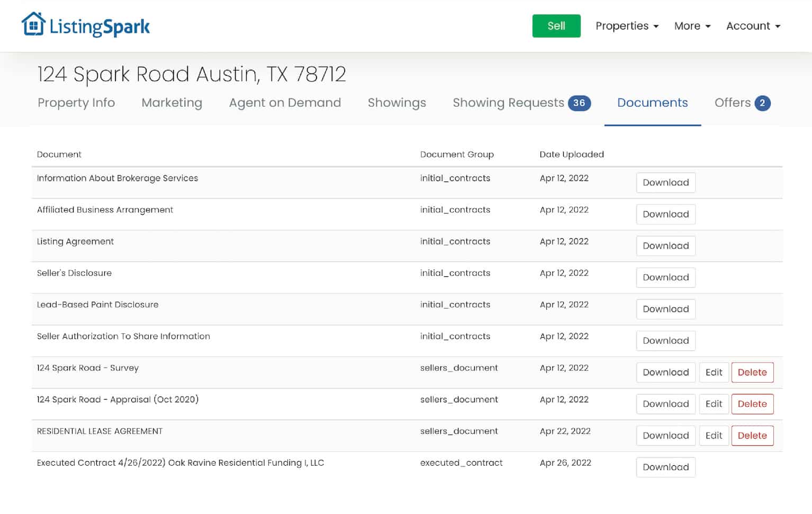Image resolution: width=812 pixels, height=514 pixels.
Task: Delete the RESIDENTIAL LEASE AGREEMENT
Action: click(x=752, y=436)
